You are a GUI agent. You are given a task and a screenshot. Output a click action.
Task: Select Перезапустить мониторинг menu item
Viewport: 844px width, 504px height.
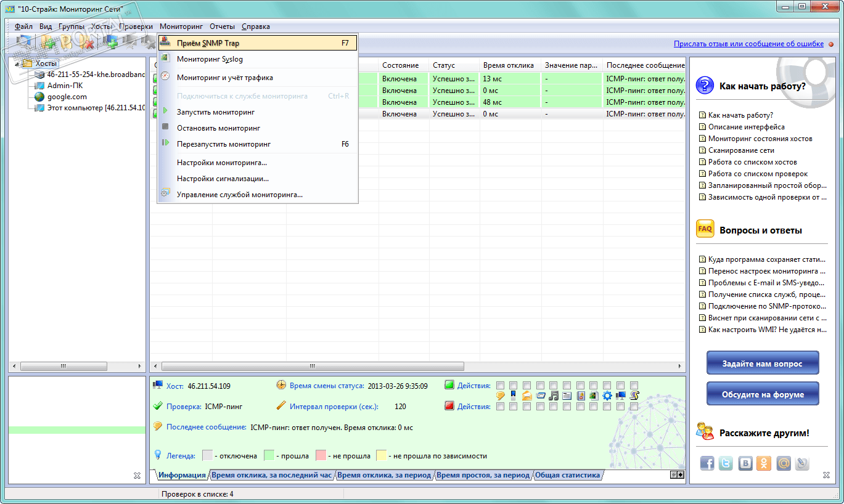pos(258,144)
